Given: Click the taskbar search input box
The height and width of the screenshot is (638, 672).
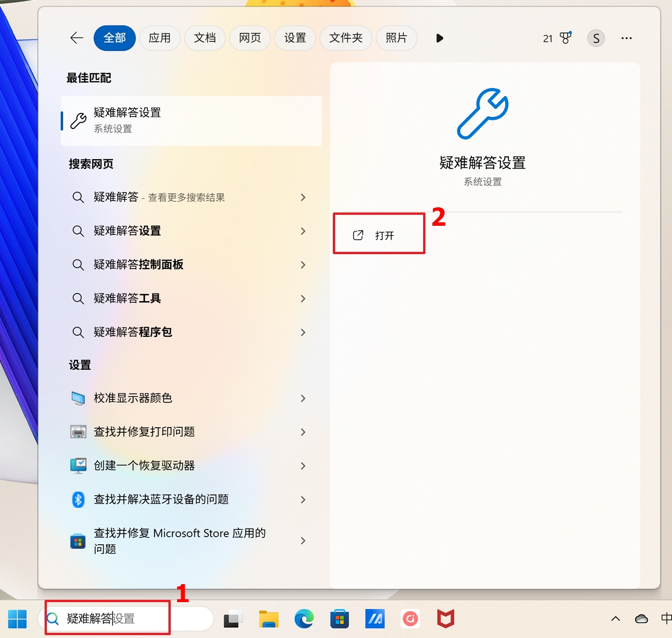Looking at the screenshot, I should 127,619.
